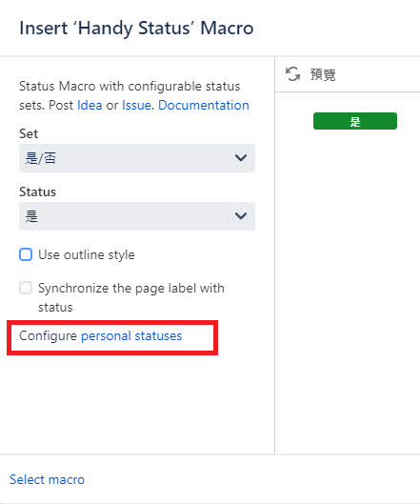Open the Idea link
This screenshot has width=420, height=504.
(90, 105)
